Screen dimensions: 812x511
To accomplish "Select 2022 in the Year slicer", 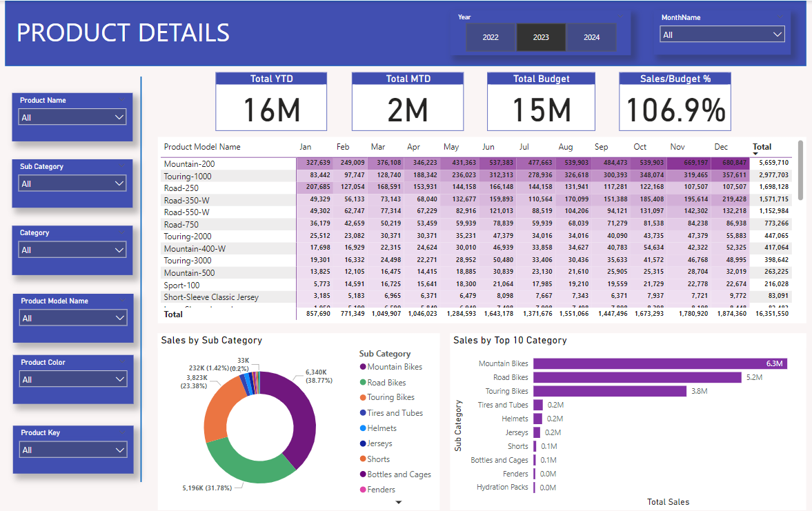I will (x=491, y=37).
